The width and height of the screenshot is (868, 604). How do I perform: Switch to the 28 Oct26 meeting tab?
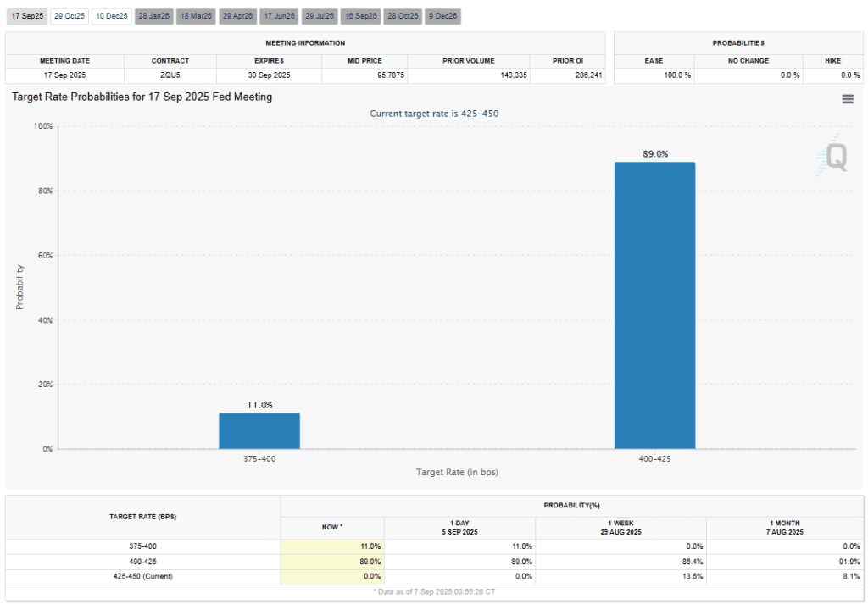403,16
